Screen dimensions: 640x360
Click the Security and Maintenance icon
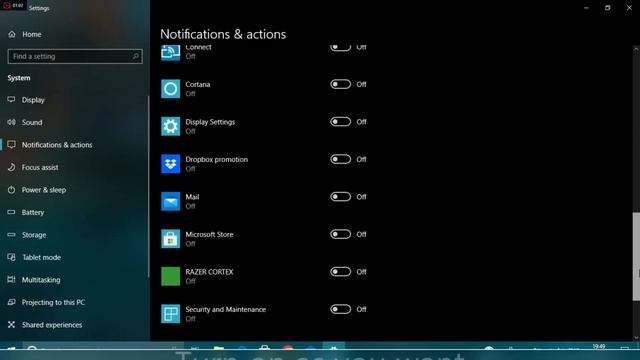(170, 314)
